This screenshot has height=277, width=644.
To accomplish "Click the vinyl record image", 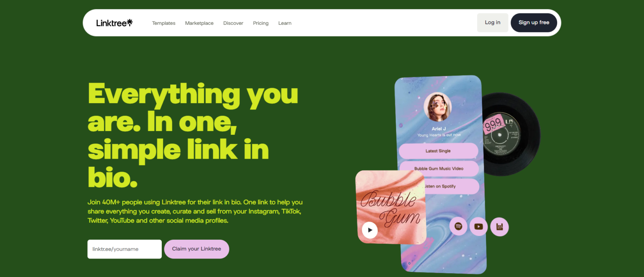I will click(511, 134).
